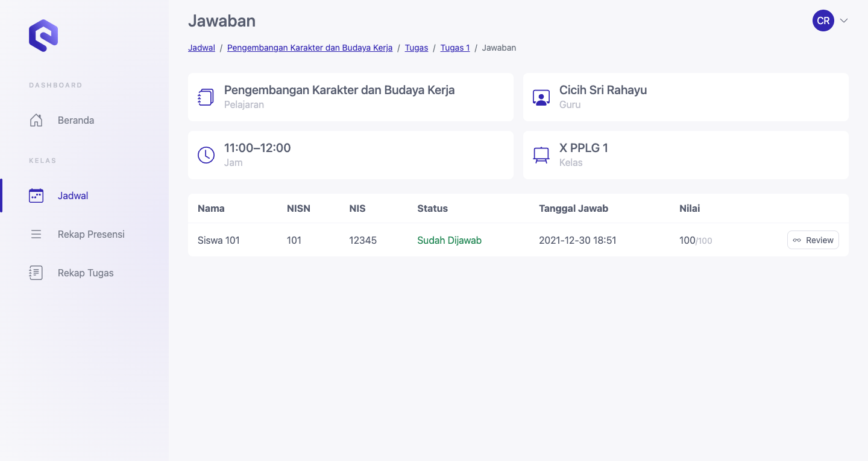Go to the Tugas breadcrumb link
Viewport: 868px width, 461px height.
(x=417, y=48)
